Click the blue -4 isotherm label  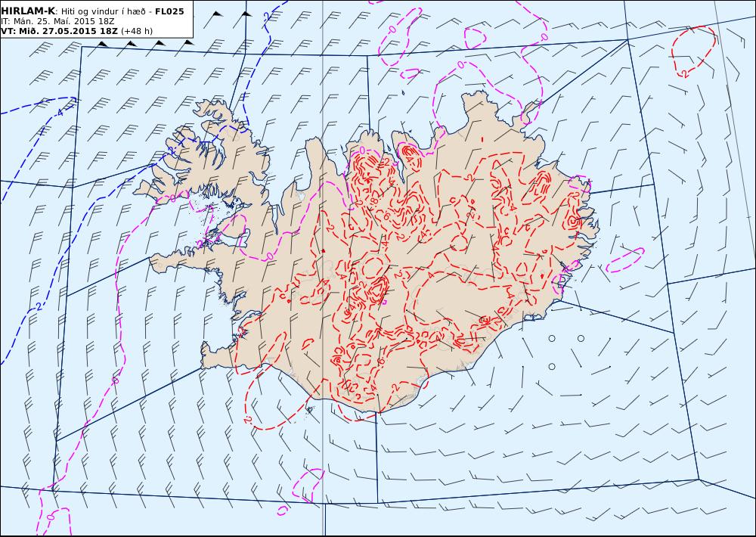59,113
